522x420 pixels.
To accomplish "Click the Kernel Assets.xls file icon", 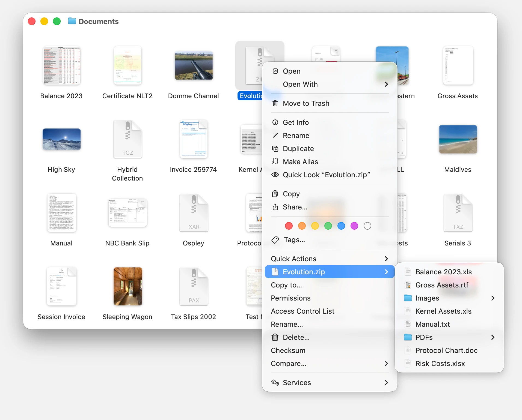I will (408, 311).
